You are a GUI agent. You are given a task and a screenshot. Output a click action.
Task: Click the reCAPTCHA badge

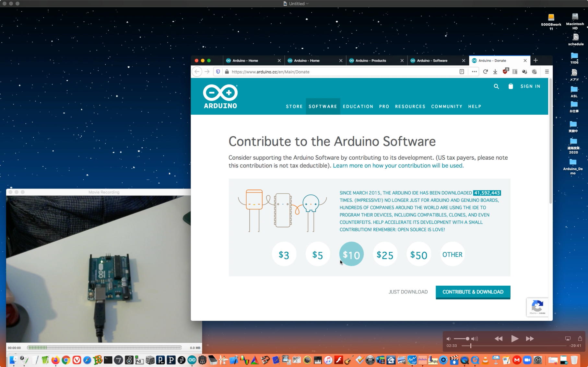pos(537,307)
